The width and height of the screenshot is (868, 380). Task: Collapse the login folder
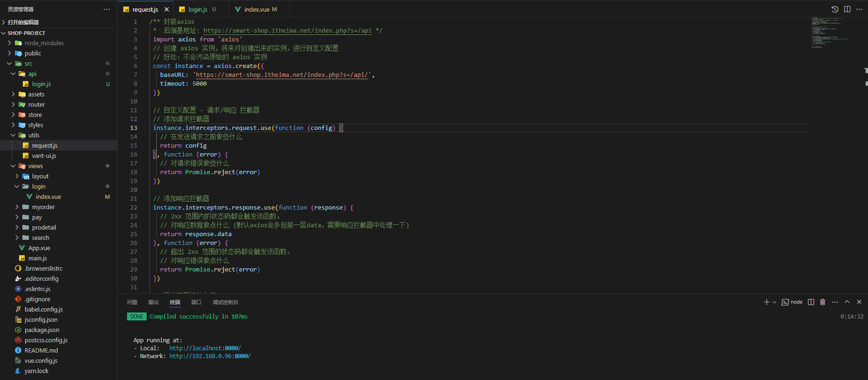pos(59,186)
